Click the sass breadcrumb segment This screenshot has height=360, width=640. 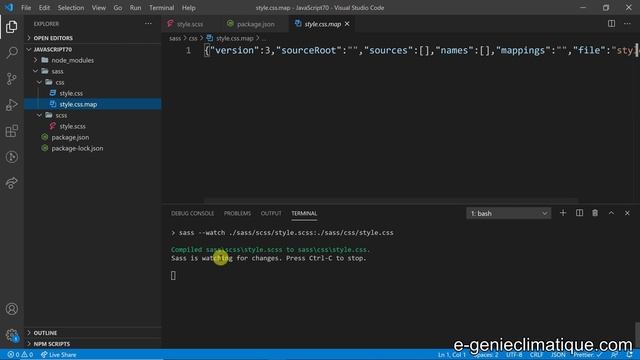(x=175, y=38)
